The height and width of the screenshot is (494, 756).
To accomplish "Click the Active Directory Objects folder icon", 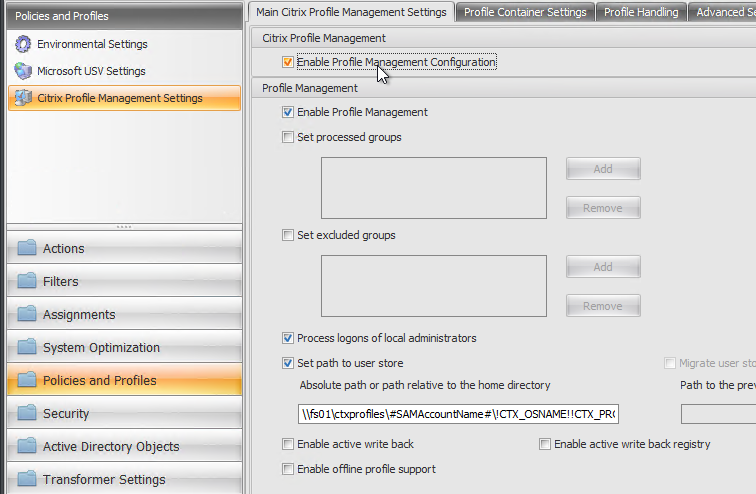I will tap(27, 446).
